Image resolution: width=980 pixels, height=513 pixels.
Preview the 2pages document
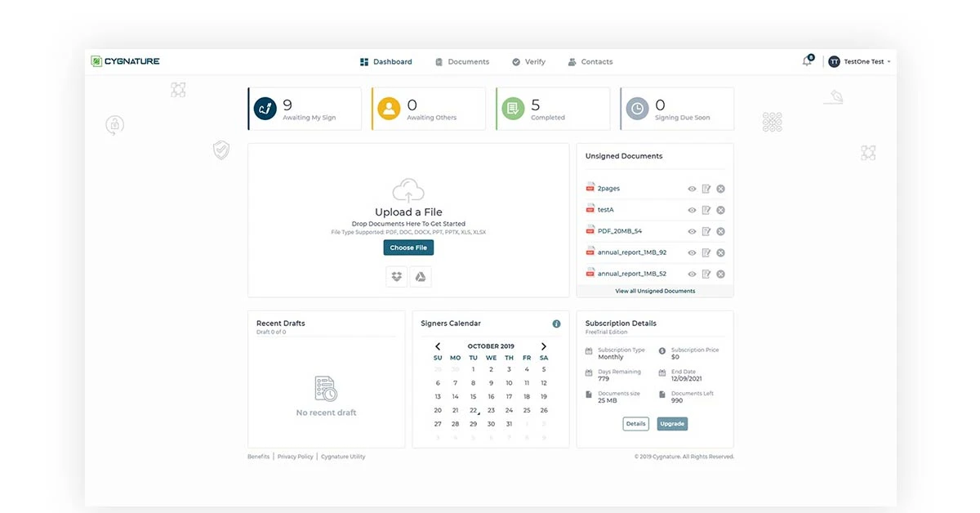coord(692,188)
